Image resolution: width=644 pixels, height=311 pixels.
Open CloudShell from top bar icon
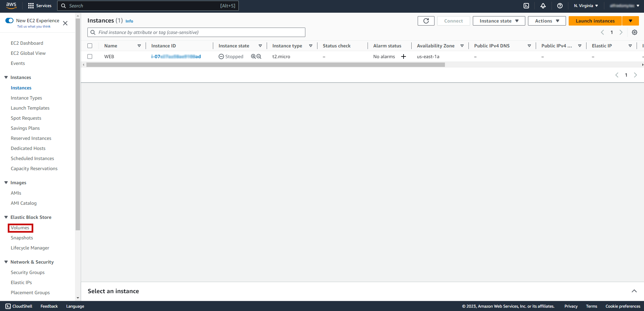point(526,6)
